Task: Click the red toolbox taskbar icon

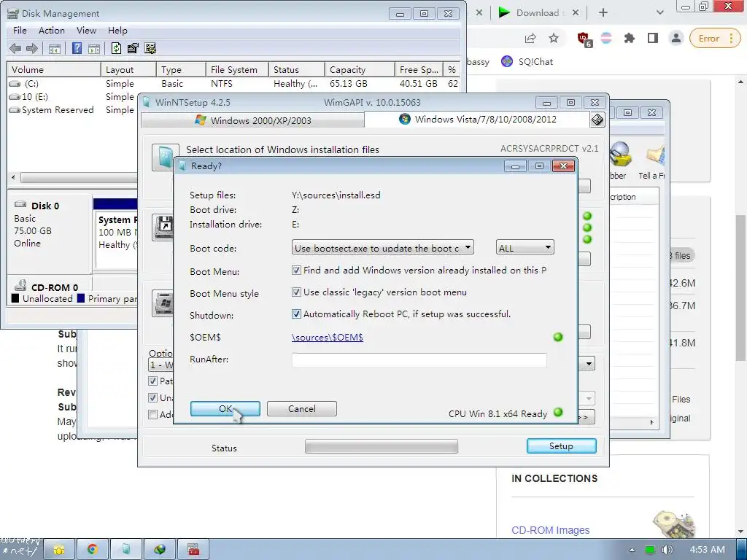Action: [193, 550]
